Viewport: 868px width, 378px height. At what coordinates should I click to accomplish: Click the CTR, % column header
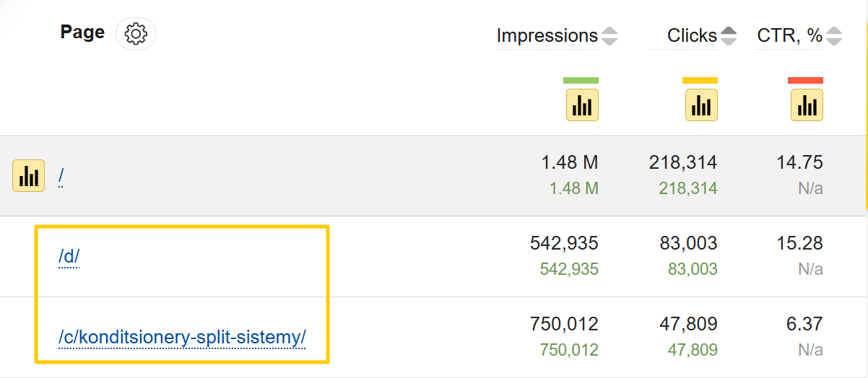[x=789, y=35]
